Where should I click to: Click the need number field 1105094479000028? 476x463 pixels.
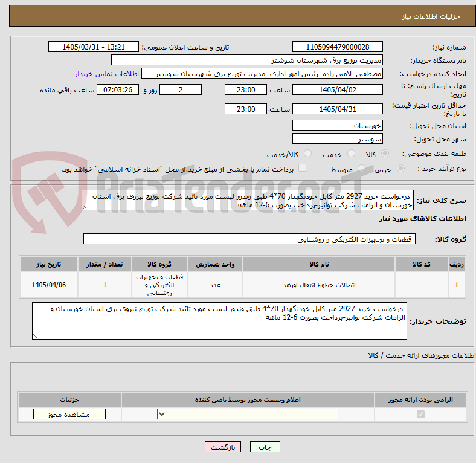(338, 47)
